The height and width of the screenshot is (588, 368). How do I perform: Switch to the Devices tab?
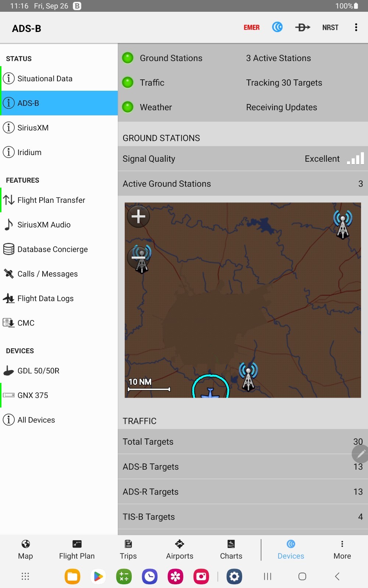click(291, 550)
